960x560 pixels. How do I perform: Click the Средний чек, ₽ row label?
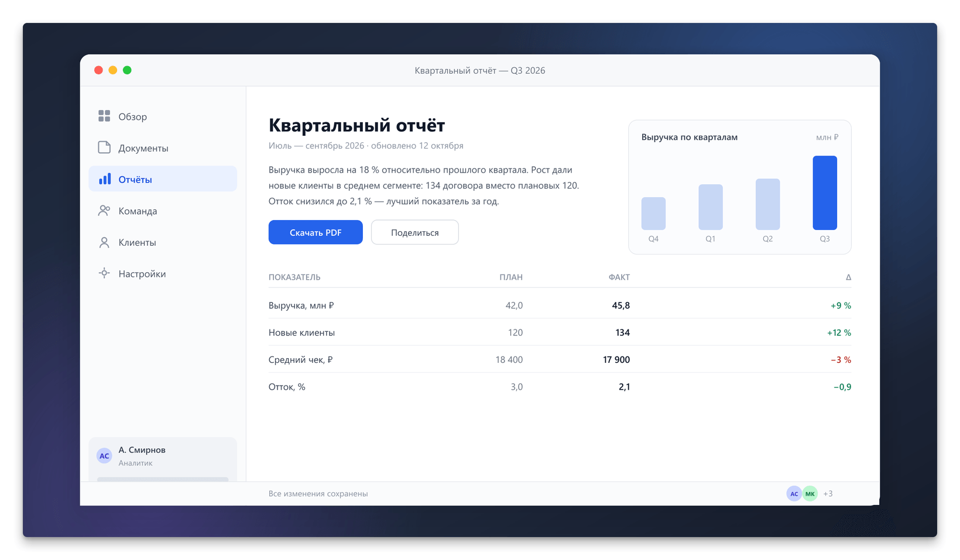click(300, 360)
